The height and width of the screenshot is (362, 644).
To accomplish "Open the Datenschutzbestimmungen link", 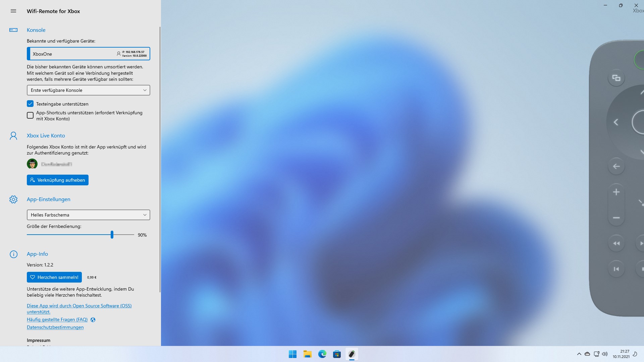I will (55, 327).
